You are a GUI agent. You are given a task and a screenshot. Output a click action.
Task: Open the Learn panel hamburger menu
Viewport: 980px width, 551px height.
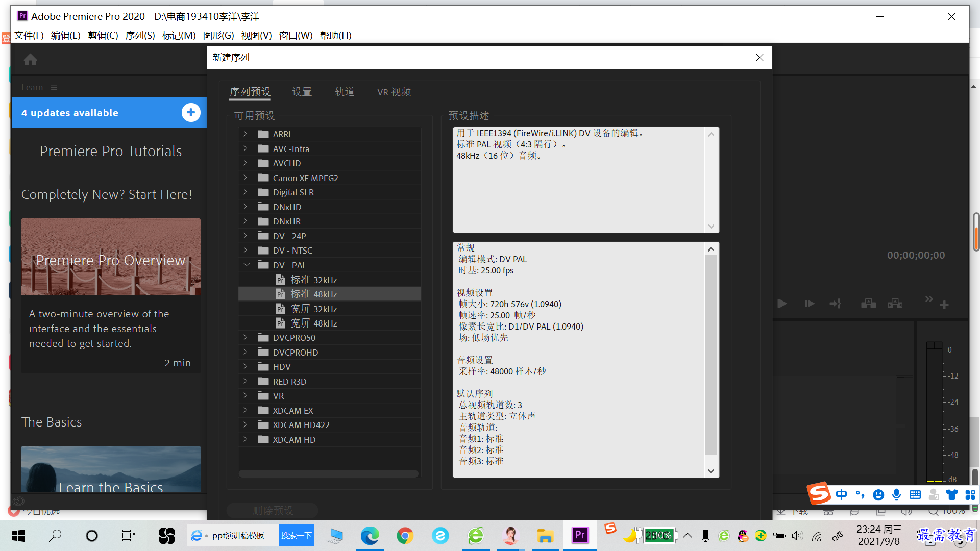54,88
